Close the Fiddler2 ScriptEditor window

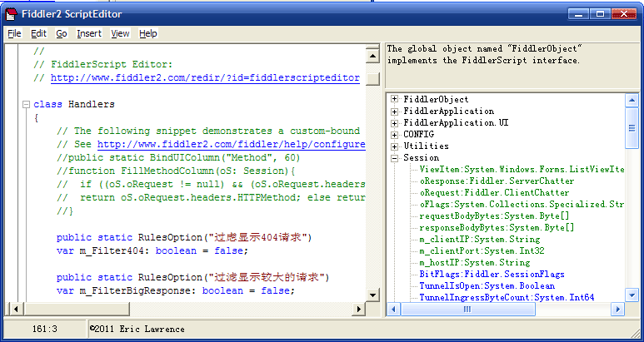click(624, 14)
